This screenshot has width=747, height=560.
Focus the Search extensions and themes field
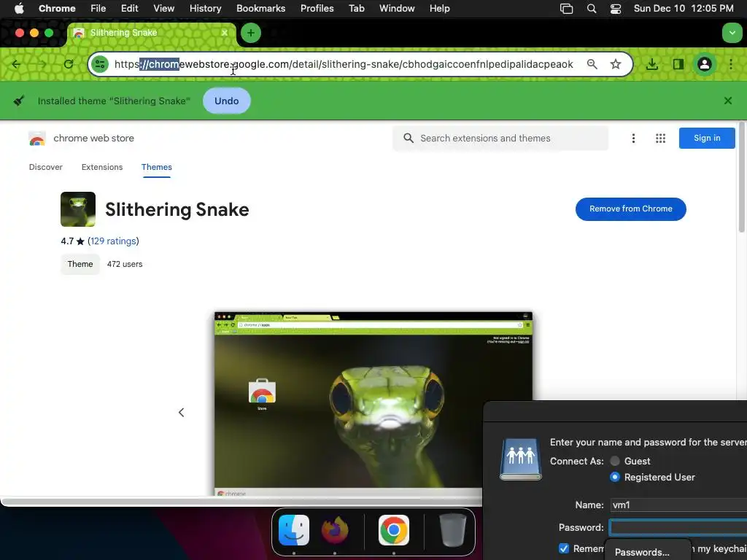pos(500,138)
